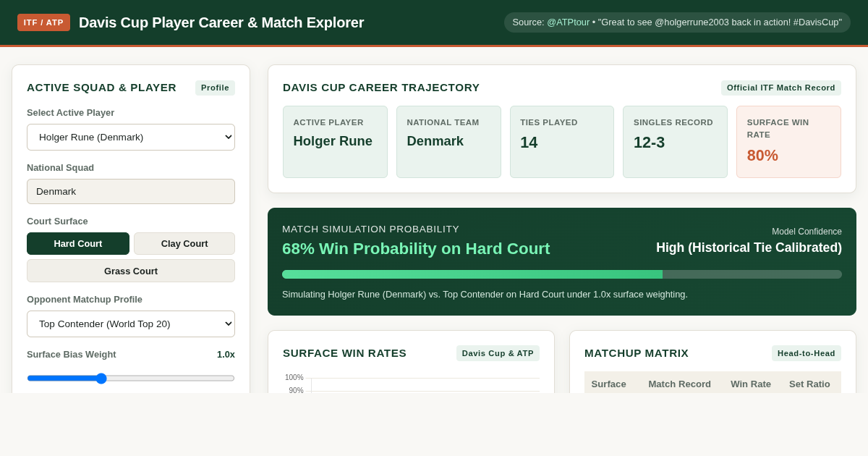868x456 pixels.
Task: Click the National Squad field showing Denmark
Action: (131, 191)
